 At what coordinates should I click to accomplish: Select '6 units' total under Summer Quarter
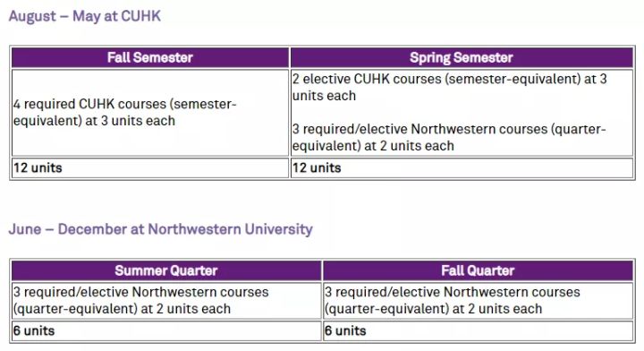pyautogui.click(x=34, y=331)
